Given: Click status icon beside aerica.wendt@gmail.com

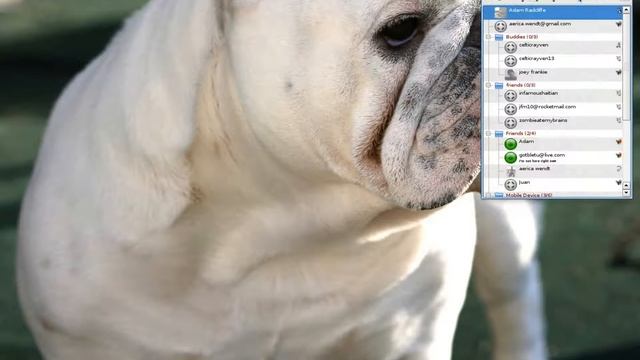Looking at the screenshot, I should point(500,26).
